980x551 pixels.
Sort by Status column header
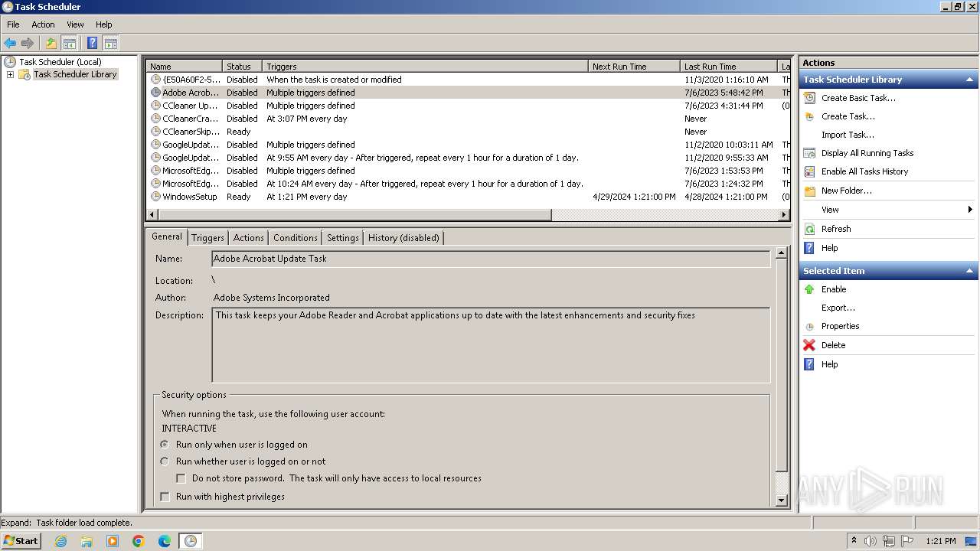tap(242, 67)
